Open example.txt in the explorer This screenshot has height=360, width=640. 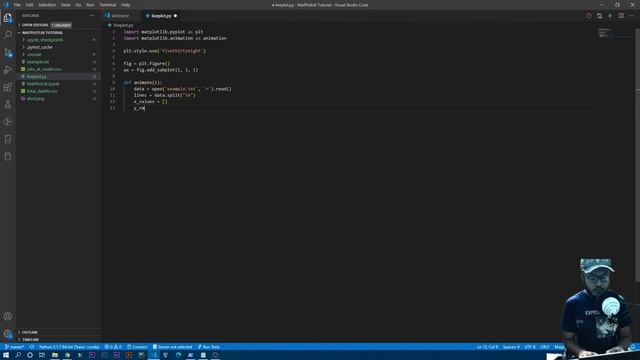(x=38, y=62)
